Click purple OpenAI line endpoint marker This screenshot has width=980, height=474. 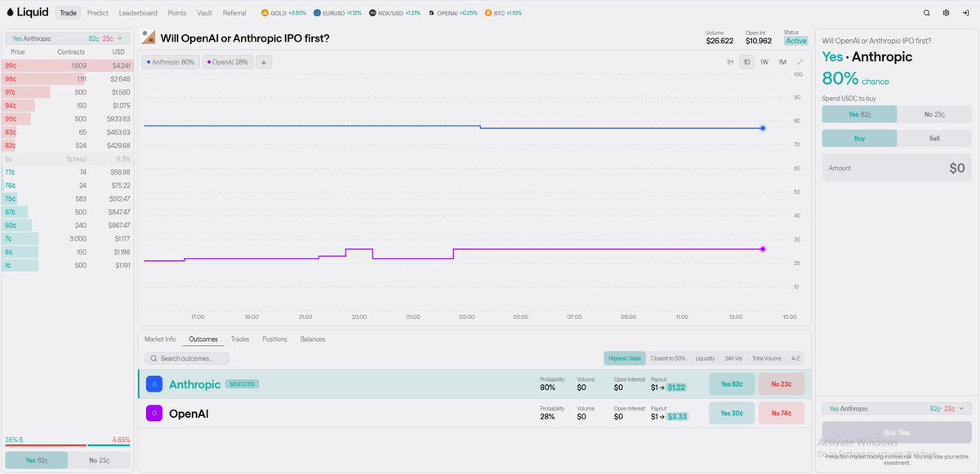[x=763, y=249]
